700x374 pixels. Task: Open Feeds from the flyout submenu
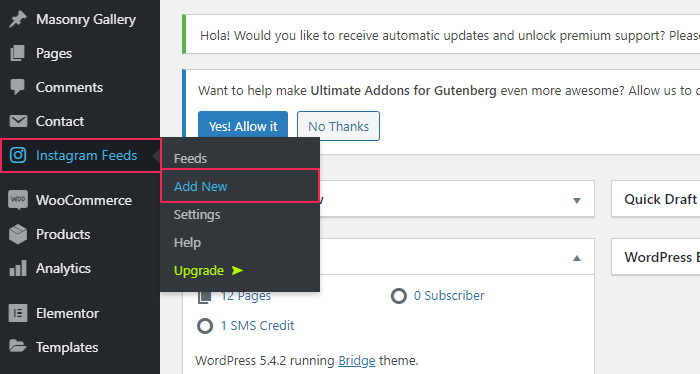(x=190, y=158)
